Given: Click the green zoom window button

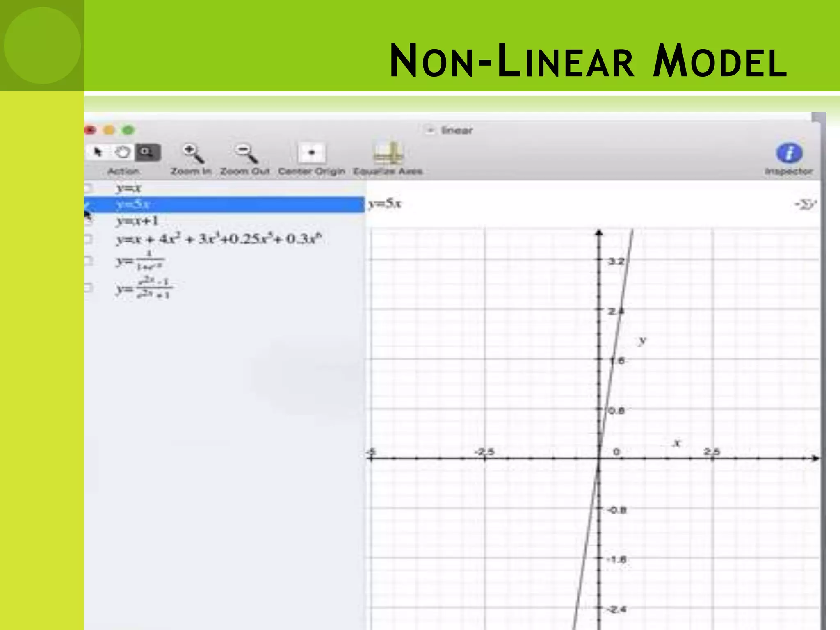Looking at the screenshot, I should point(128,130).
